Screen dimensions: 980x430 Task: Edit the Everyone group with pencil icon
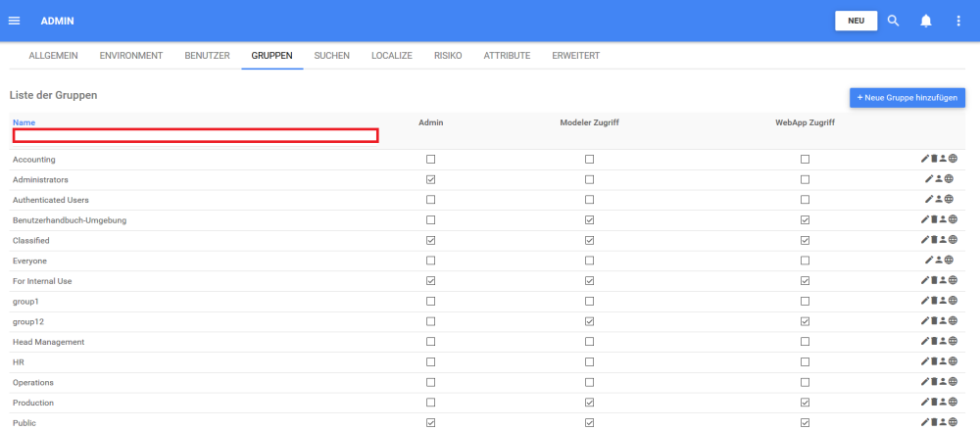coord(929,260)
